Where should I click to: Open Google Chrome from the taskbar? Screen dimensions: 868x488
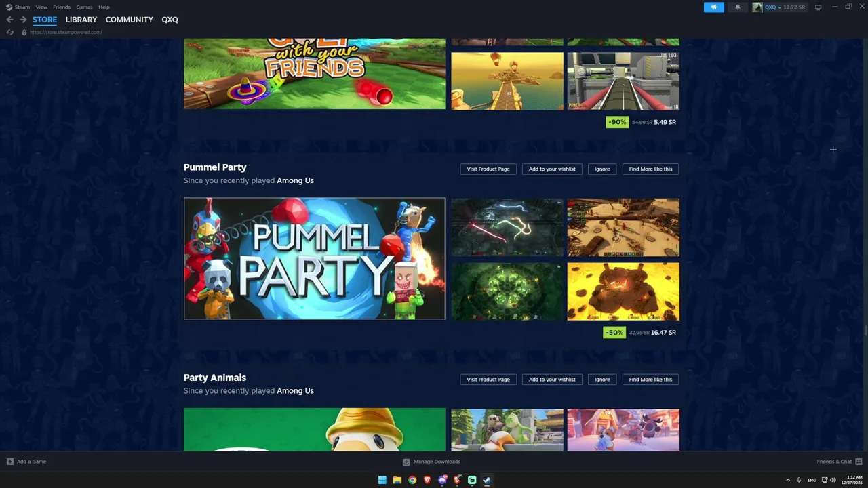(412, 480)
